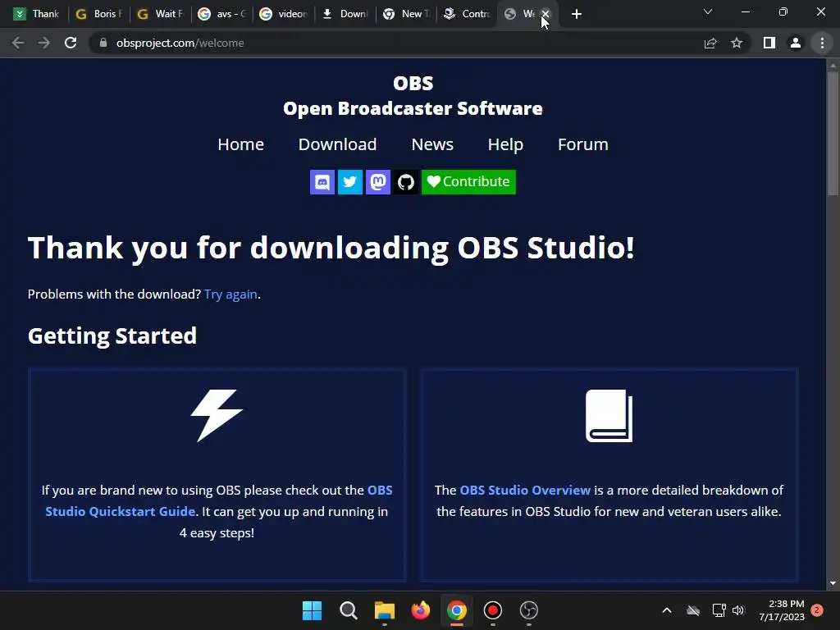Open the notifications badge showing 2
The image size is (840, 630).
[x=817, y=610]
